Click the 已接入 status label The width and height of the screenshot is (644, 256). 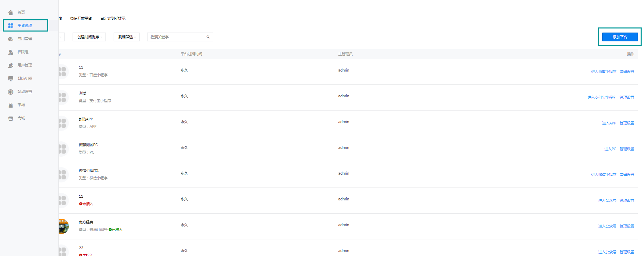(116, 230)
